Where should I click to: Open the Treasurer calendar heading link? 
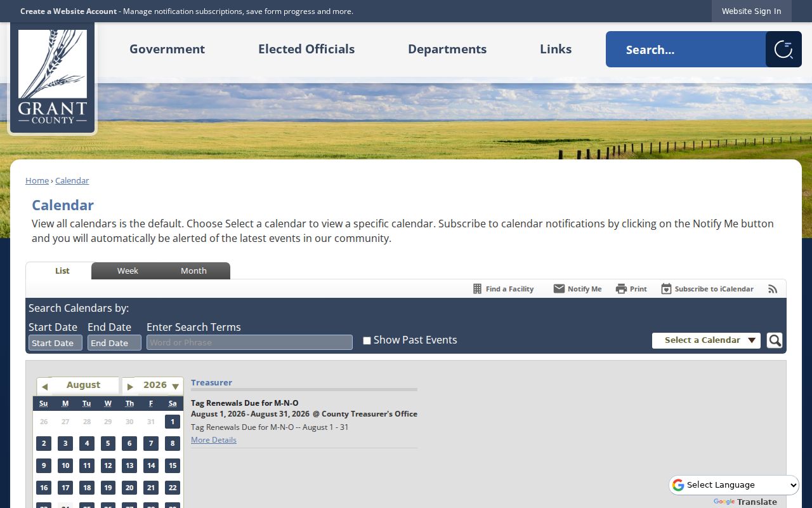click(211, 383)
